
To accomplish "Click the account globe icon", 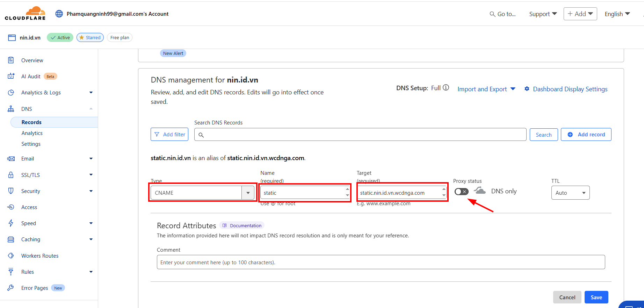I will pos(59,14).
